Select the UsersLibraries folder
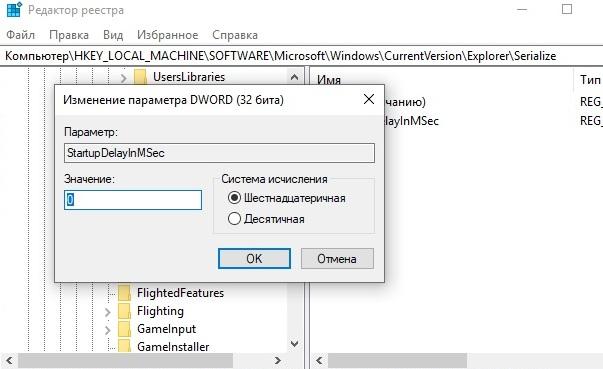The width and height of the screenshot is (603, 369). 189,77
